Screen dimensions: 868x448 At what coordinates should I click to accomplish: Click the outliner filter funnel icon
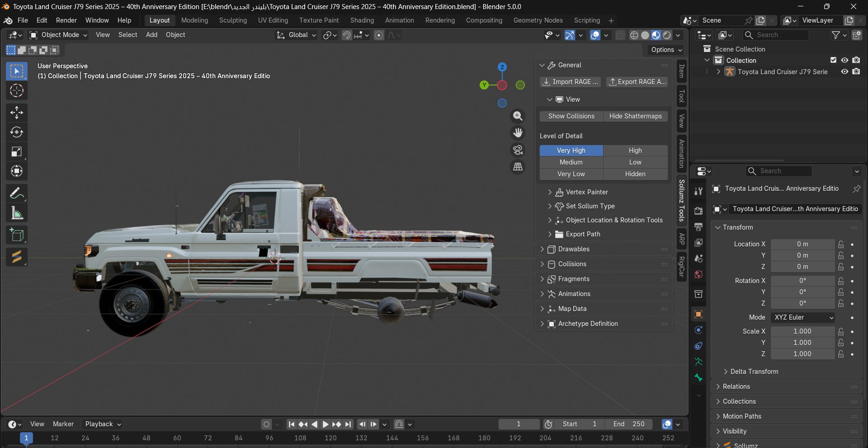[x=836, y=35]
